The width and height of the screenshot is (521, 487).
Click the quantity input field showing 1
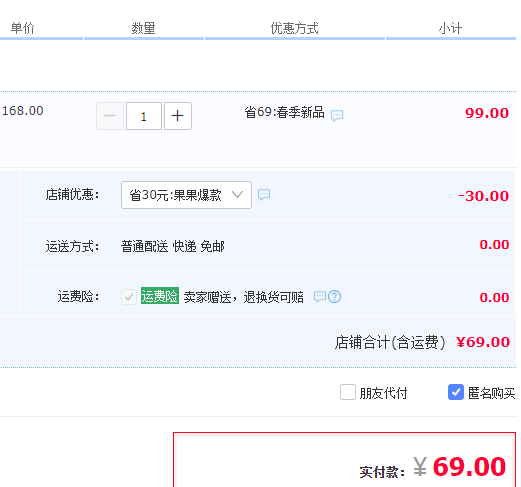[x=144, y=116]
